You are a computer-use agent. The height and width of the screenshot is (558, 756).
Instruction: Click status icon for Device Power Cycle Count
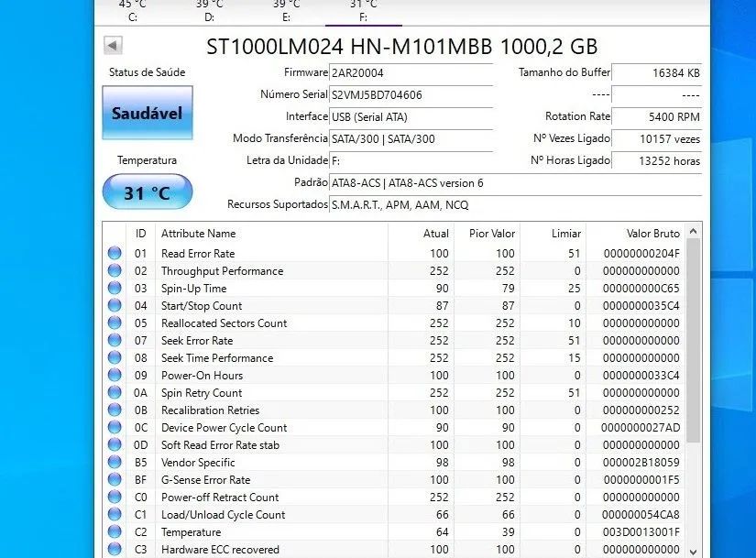[115, 427]
